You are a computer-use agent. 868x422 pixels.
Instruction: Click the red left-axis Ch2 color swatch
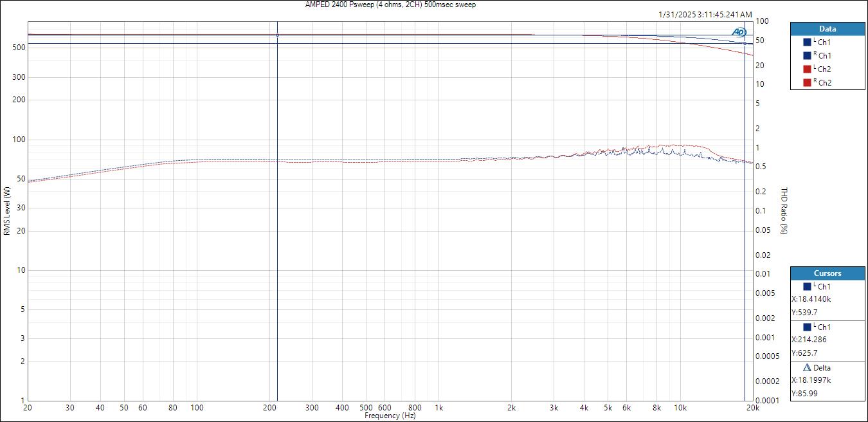[x=807, y=69]
